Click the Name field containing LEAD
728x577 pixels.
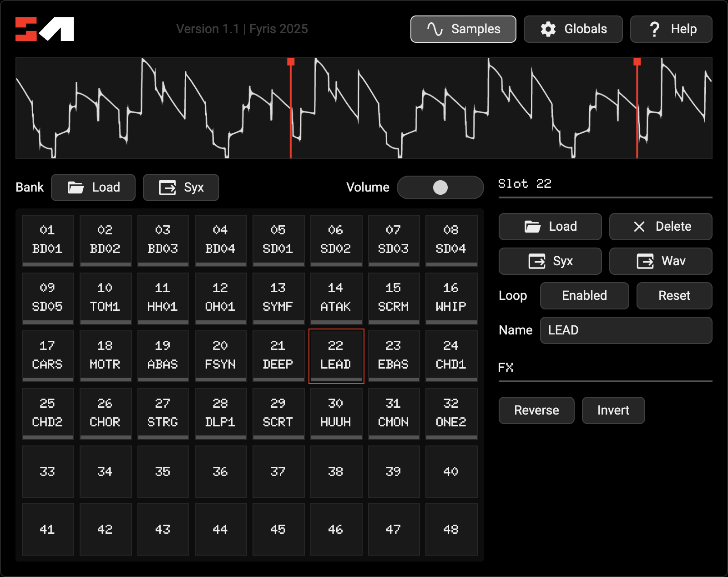[x=626, y=330]
